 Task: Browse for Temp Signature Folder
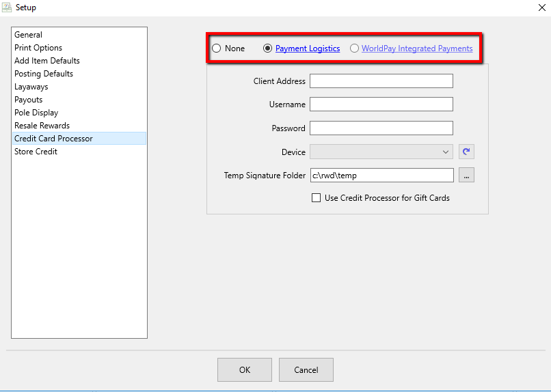click(466, 175)
